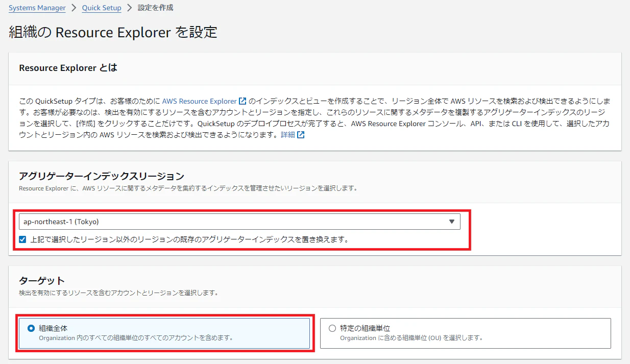Screen dimensions: 630x364
Task: Open the ap-northeast-1 (Tokyo) region dropdown
Action: (239, 222)
